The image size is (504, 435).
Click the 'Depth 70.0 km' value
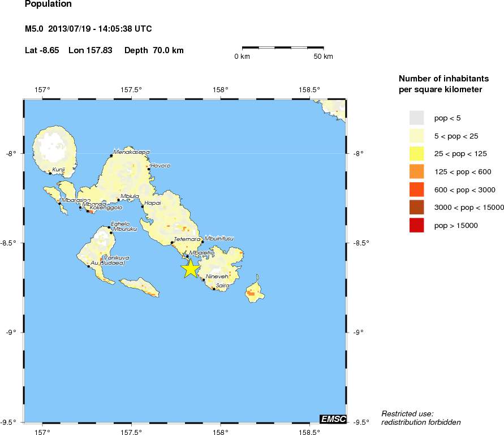click(154, 50)
